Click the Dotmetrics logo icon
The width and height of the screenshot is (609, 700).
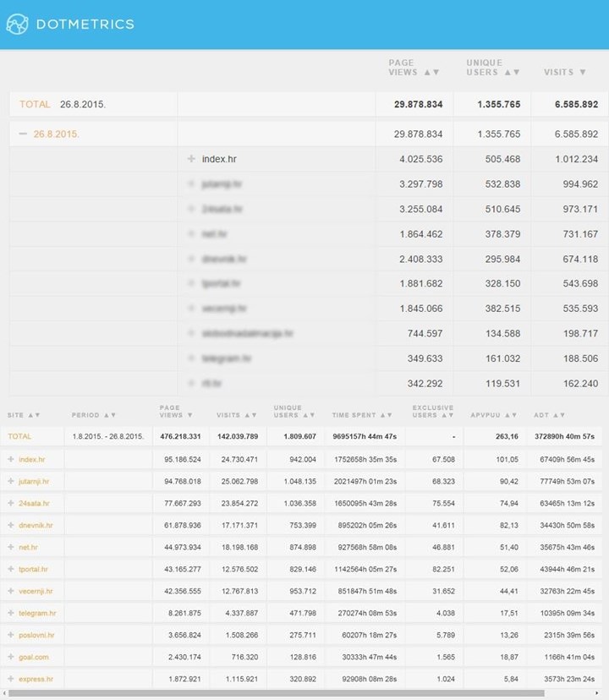pyautogui.click(x=18, y=24)
